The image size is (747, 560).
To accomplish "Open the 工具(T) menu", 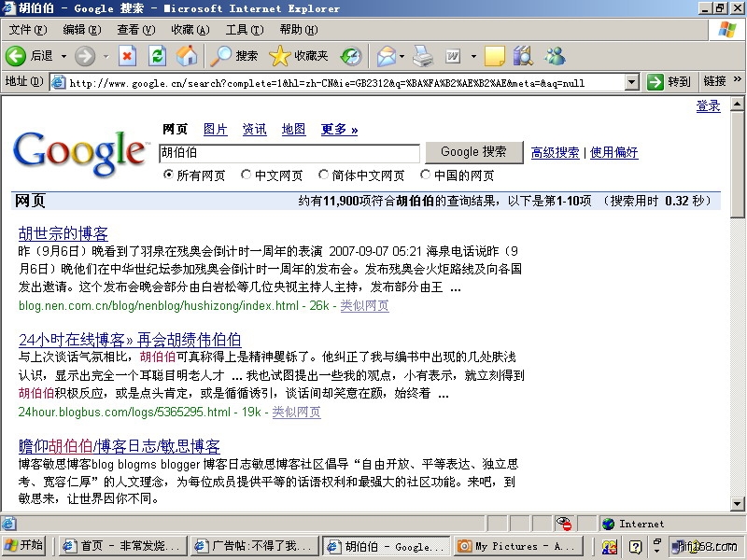I will click(x=244, y=30).
